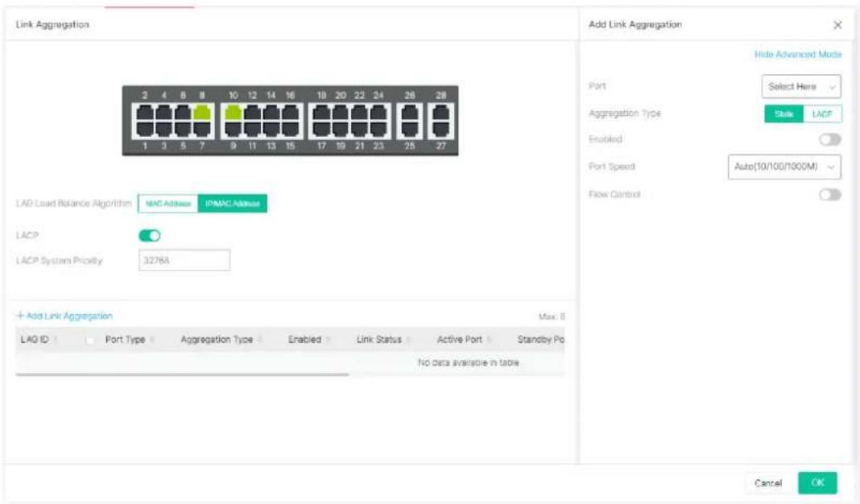Screen dimensions: 860x504
Task: Select port 11 on the switch panel
Action: pos(252,129)
